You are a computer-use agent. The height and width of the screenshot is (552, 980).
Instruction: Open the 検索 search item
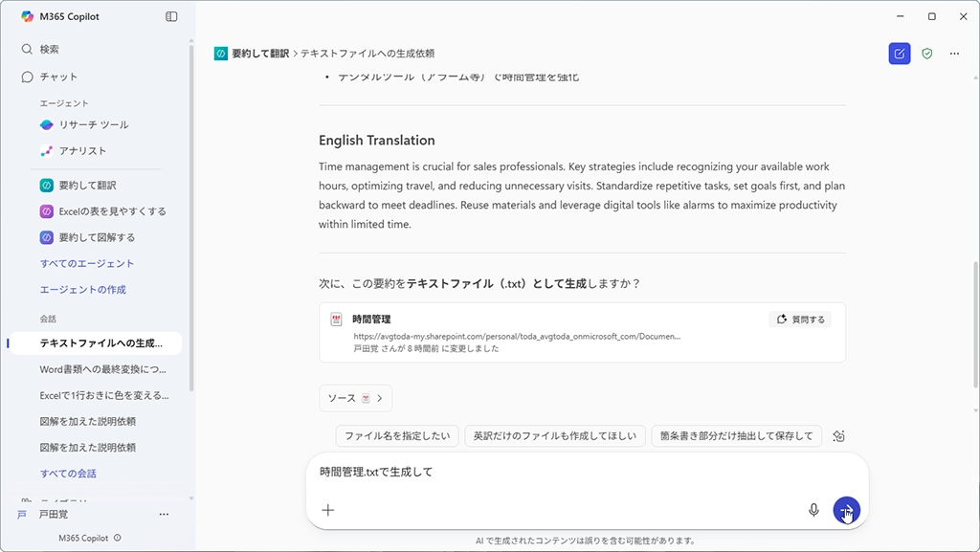[x=49, y=49]
